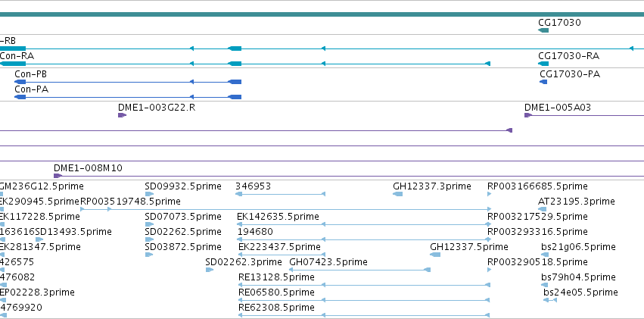644x319 pixels.
Task: Select the RP003519748.5prime label
Action: [130, 202]
